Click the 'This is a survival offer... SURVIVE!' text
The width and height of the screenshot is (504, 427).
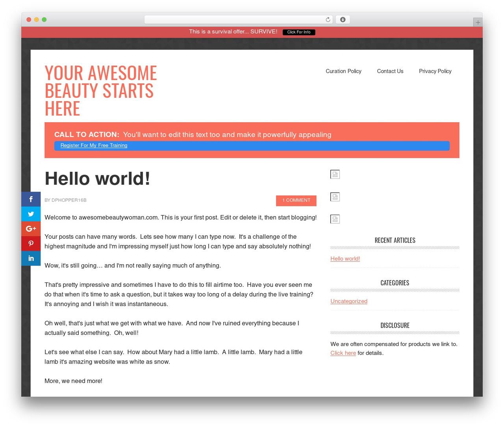[x=233, y=32]
